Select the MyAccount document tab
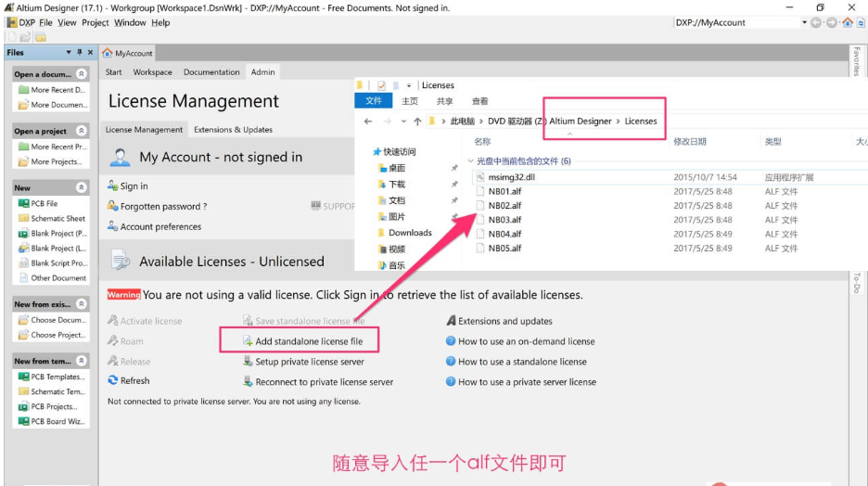The width and height of the screenshot is (868, 486). (128, 53)
